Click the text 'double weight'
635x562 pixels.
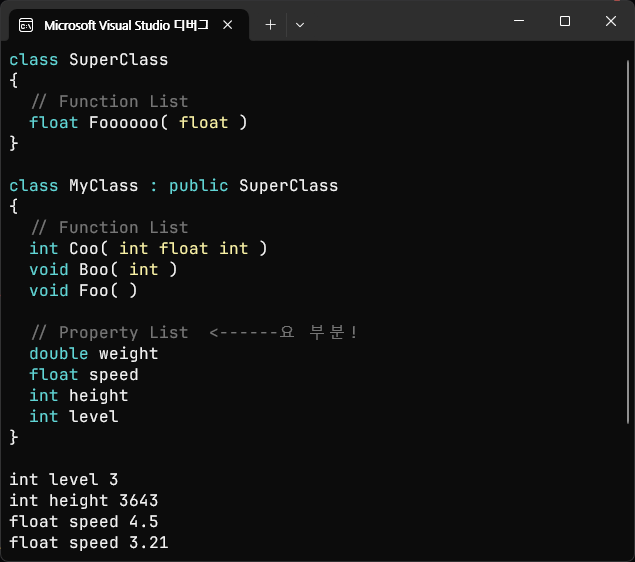tap(94, 354)
